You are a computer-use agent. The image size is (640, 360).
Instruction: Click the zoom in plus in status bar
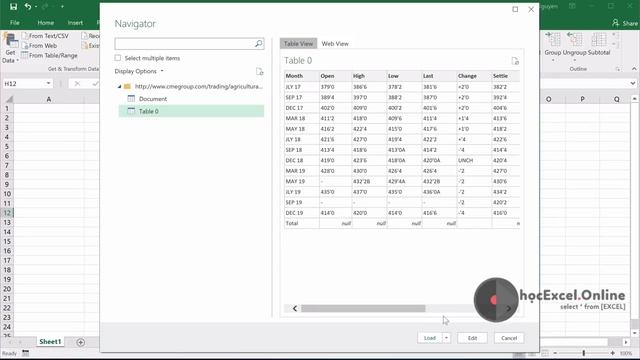pos(613,353)
